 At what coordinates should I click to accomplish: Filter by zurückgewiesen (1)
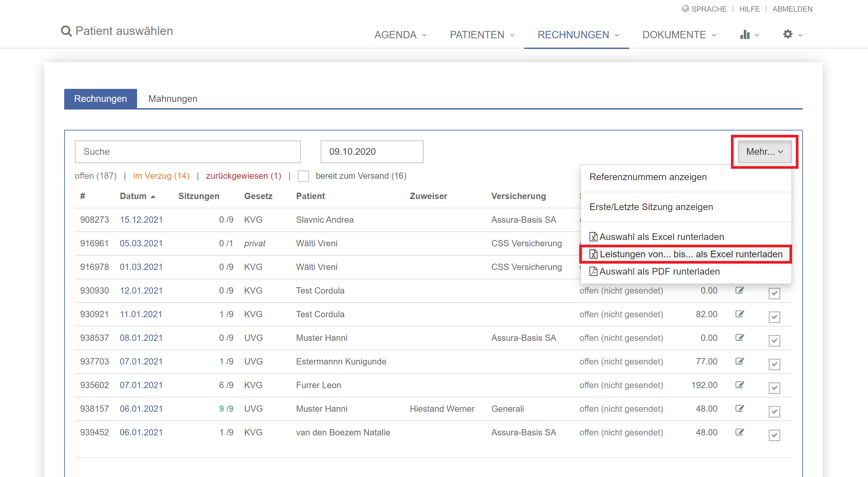pyautogui.click(x=244, y=176)
